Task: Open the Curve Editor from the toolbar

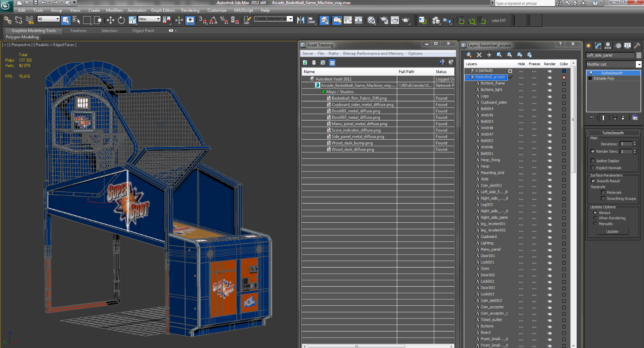Action: [x=348, y=20]
